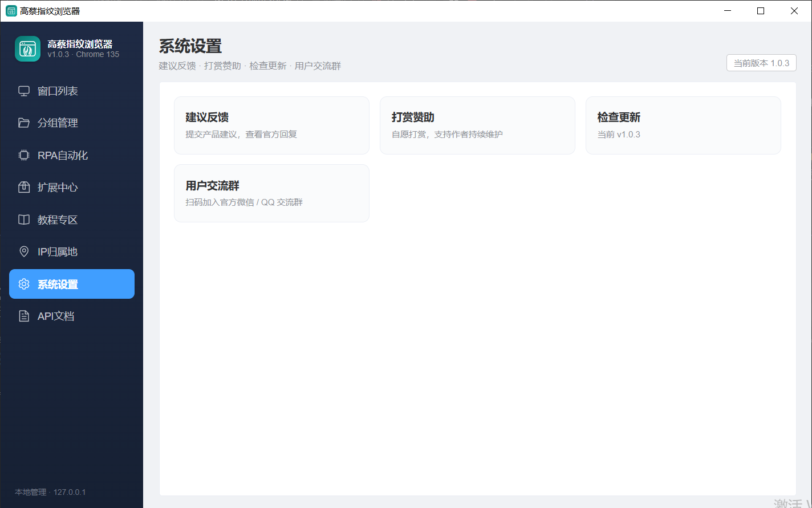Click the 系统设置 page heading

[190, 46]
